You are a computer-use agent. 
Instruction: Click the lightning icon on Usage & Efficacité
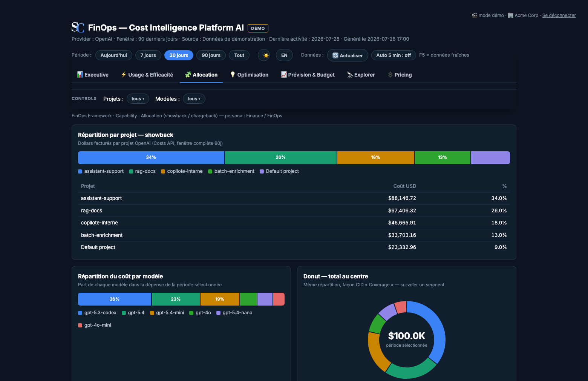(x=124, y=75)
